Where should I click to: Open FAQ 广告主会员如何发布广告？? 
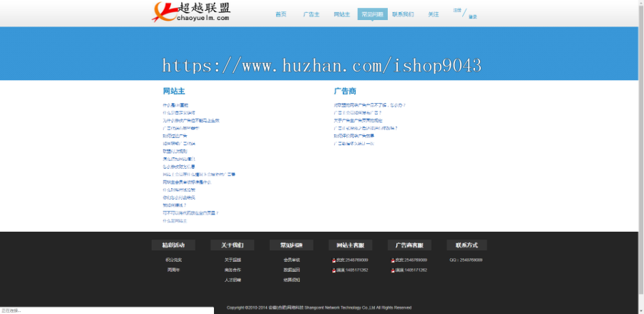pyautogui.click(x=358, y=112)
